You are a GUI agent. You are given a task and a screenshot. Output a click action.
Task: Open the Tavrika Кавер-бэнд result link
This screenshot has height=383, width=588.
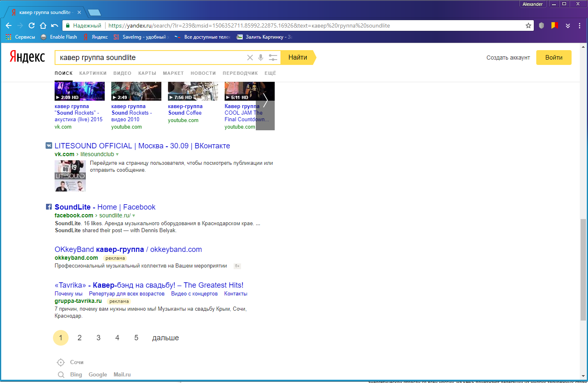[149, 285]
